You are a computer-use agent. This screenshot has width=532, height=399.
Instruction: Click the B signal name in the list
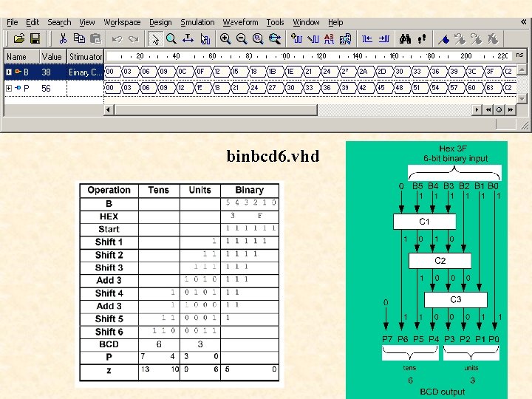pos(26,72)
